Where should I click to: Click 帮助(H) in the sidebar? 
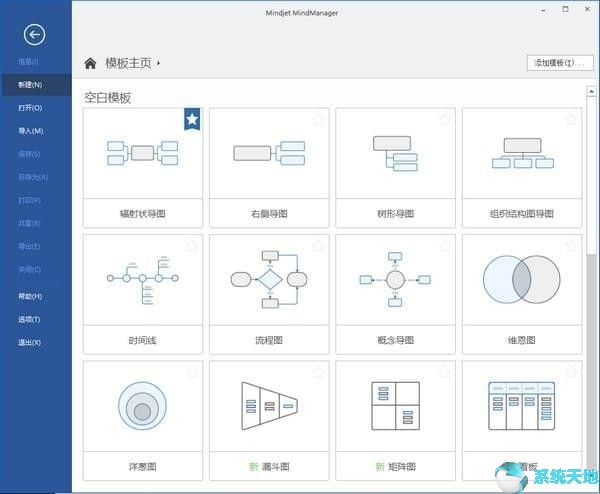tap(36, 296)
